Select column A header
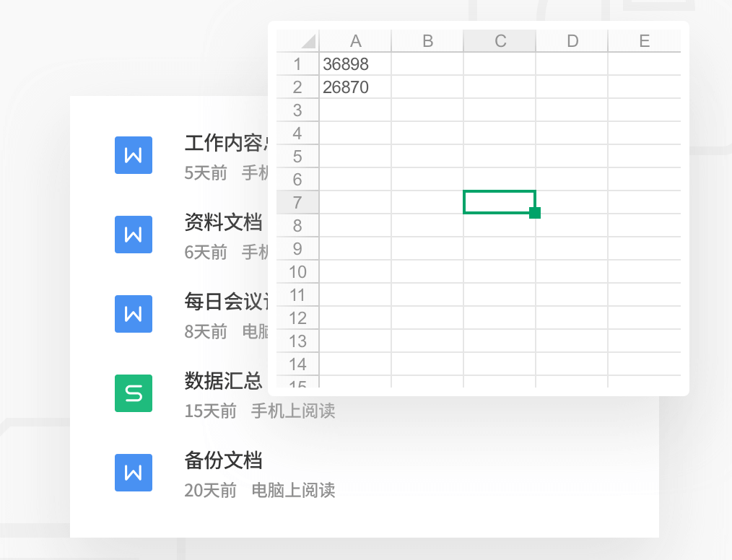Viewport: 732px width, 560px height. [355, 40]
